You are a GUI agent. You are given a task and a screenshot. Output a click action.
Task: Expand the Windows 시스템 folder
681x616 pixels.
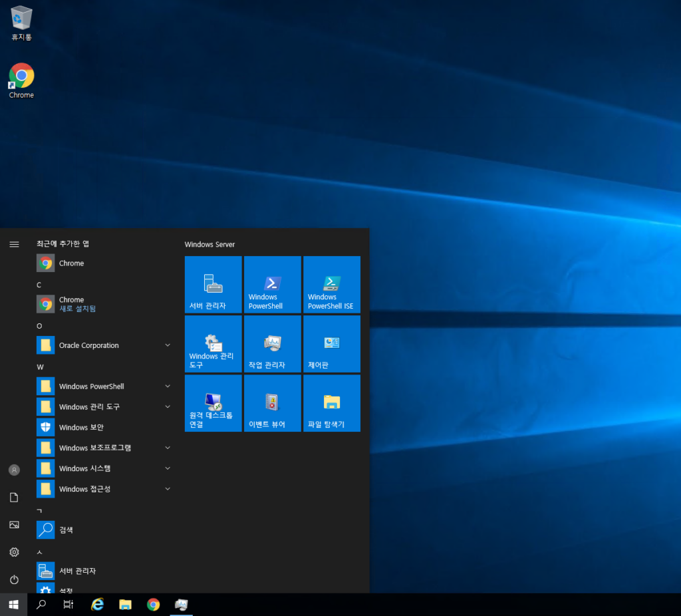104,468
